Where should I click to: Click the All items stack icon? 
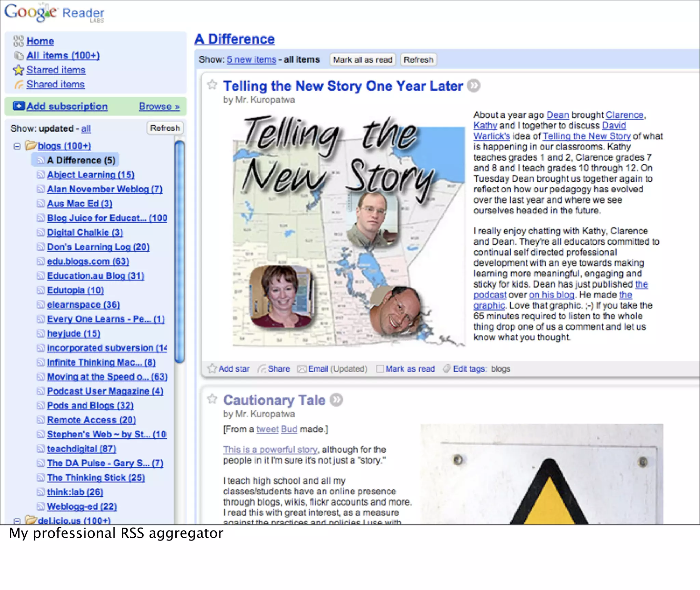pyautogui.click(x=18, y=55)
